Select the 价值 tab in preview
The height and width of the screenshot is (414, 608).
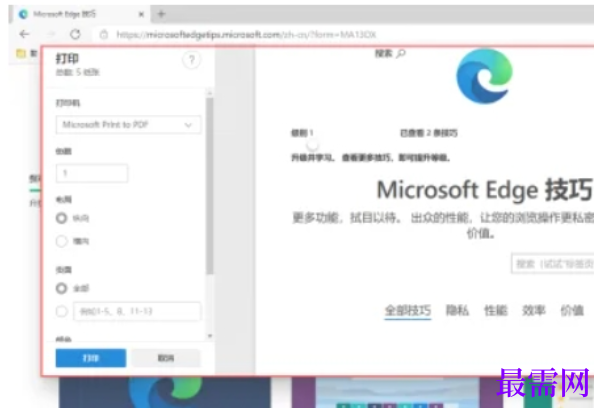(572, 310)
